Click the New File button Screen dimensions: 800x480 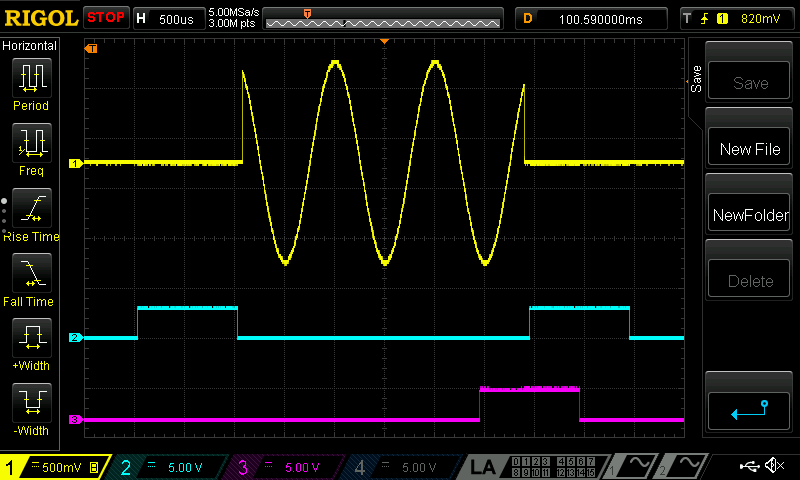[x=749, y=147]
